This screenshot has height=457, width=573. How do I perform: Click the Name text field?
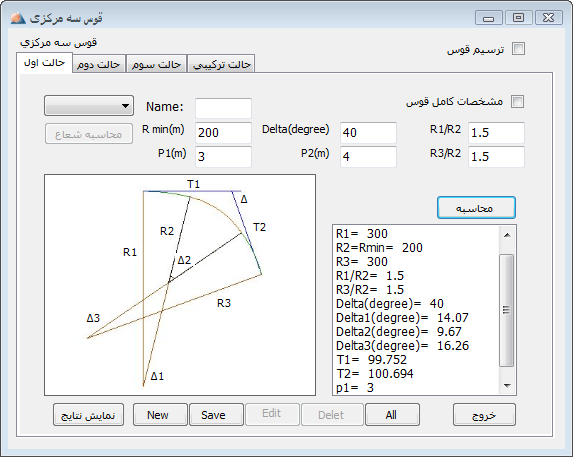[223, 108]
